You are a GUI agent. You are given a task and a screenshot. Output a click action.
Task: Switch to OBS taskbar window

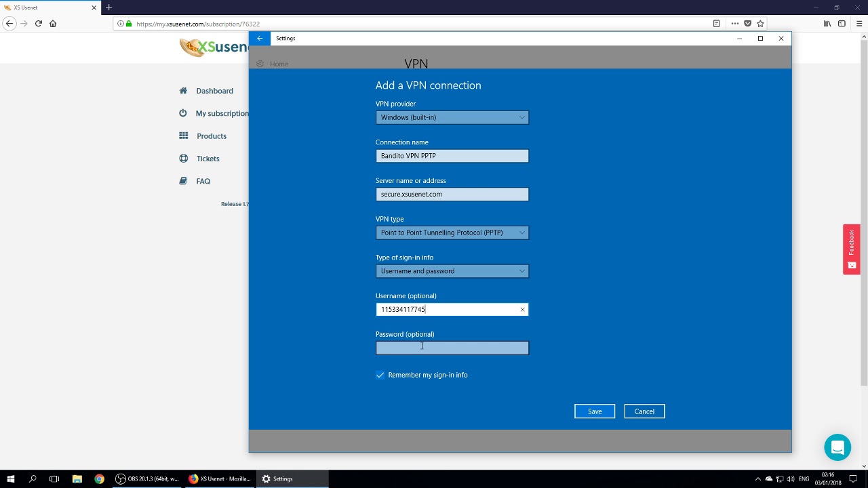[x=147, y=479]
